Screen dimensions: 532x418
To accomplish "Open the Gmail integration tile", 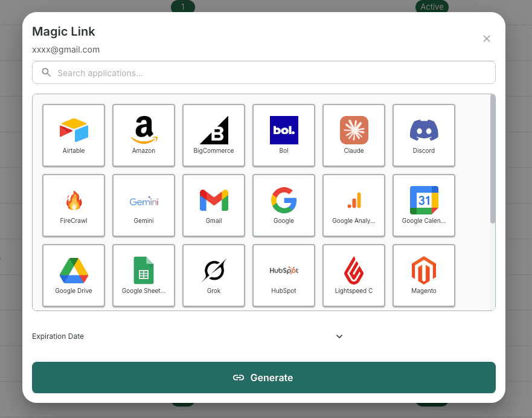I will click(x=213, y=205).
